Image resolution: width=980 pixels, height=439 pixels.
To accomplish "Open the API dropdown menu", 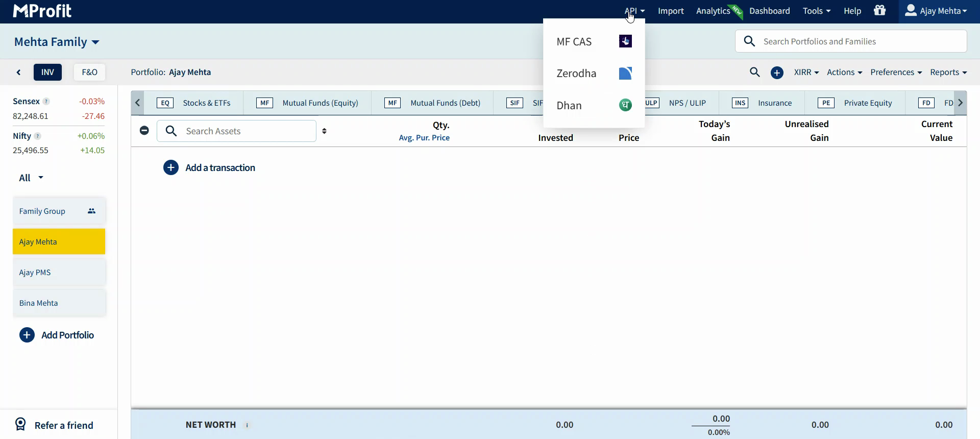I will (x=634, y=11).
